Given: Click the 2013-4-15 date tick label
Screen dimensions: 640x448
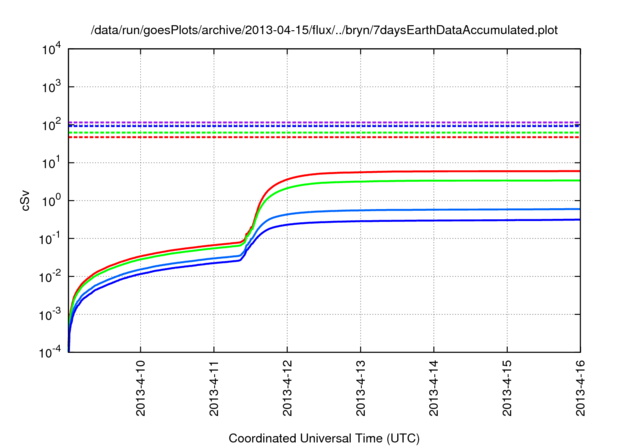Looking at the screenshot, I should [x=507, y=388].
